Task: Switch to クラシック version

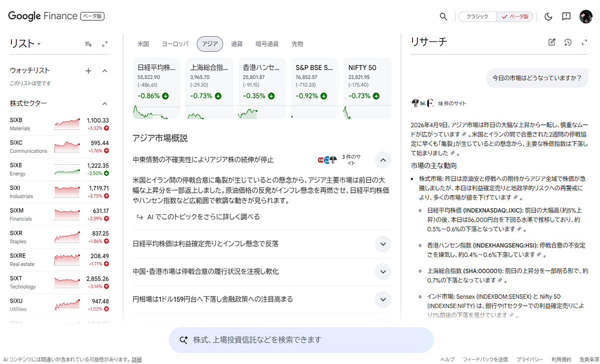Action: pos(477,16)
